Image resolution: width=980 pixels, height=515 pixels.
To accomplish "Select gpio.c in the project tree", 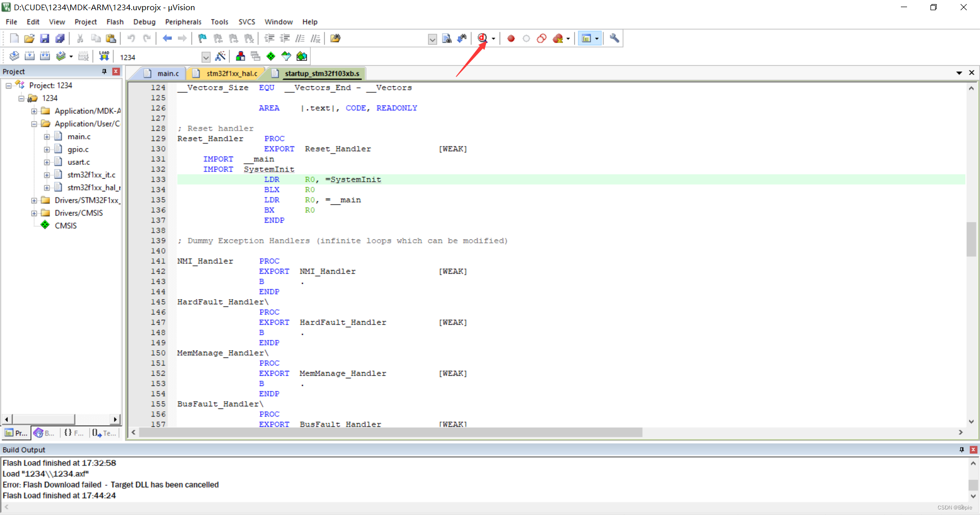I will click(x=78, y=150).
